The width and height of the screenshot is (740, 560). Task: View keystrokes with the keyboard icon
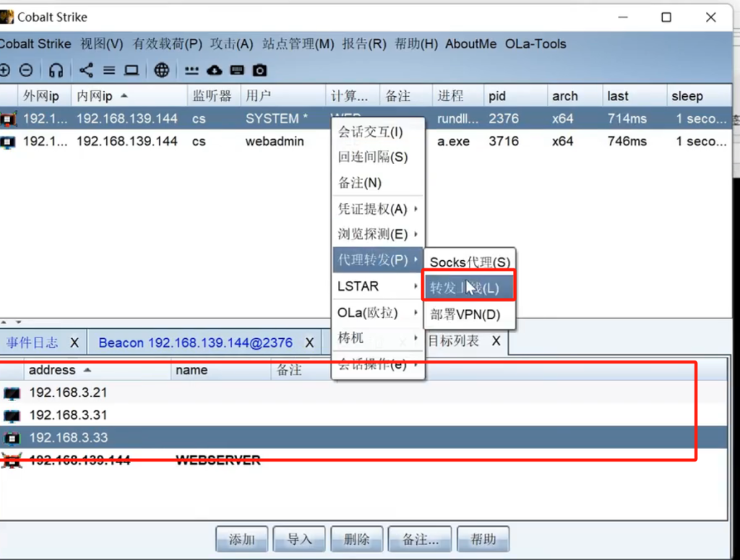[237, 70]
